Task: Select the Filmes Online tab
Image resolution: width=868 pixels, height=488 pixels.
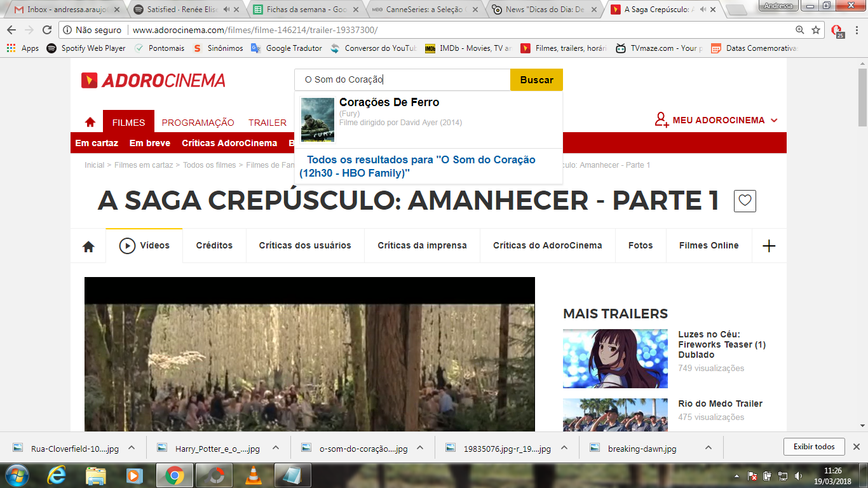Action: point(709,245)
